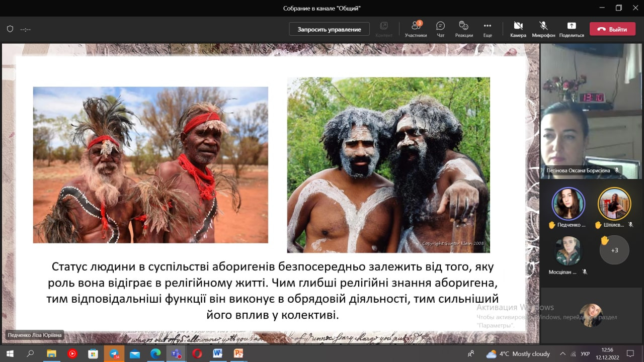Open the Участники participants panel
The height and width of the screenshot is (362, 644).
click(416, 29)
